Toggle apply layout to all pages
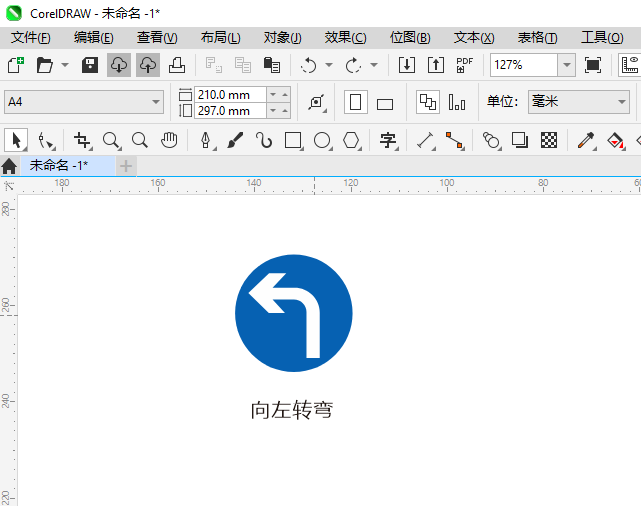 (428, 102)
